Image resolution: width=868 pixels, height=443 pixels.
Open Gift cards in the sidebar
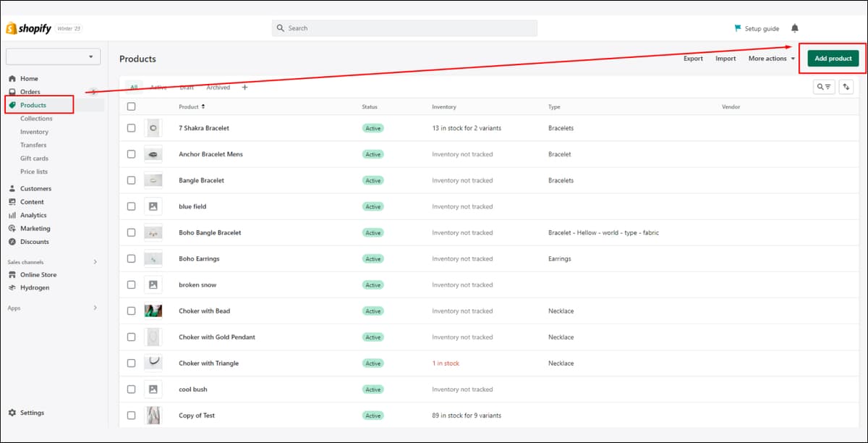click(34, 158)
